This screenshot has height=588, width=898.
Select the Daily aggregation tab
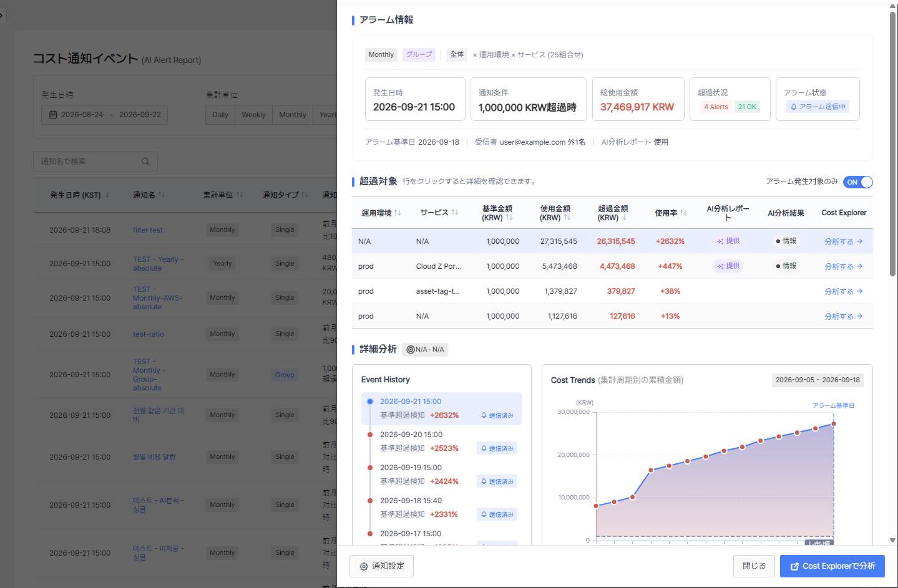point(220,115)
